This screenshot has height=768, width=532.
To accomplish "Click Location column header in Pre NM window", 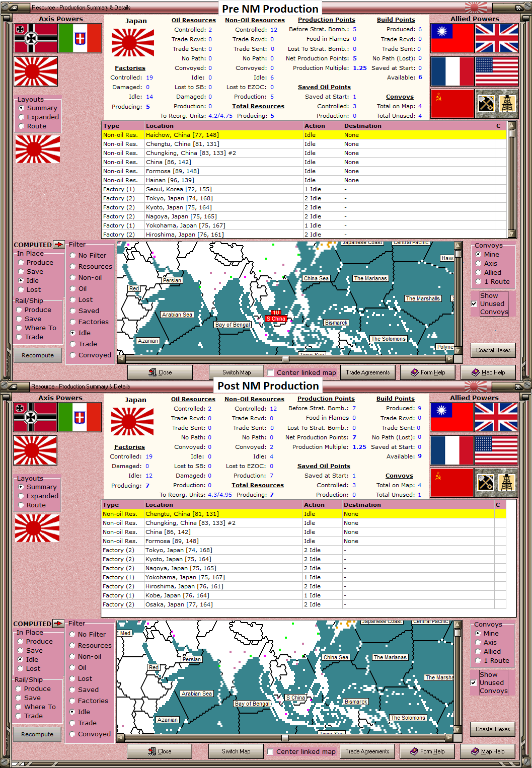I will [x=223, y=126].
